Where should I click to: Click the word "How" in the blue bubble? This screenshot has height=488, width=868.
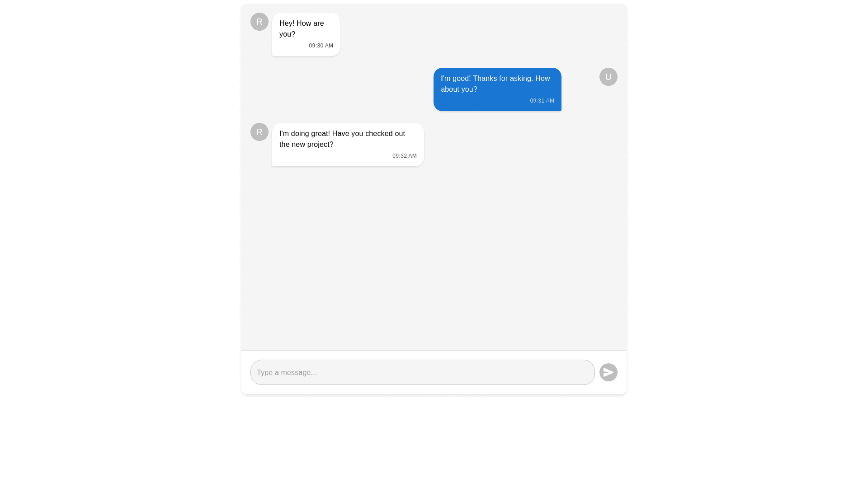coord(542,79)
